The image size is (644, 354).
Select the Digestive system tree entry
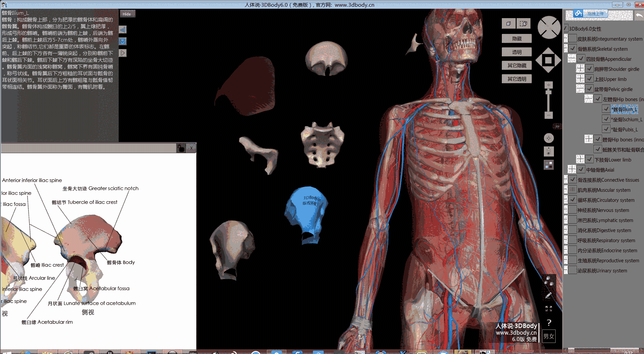tap(604, 230)
